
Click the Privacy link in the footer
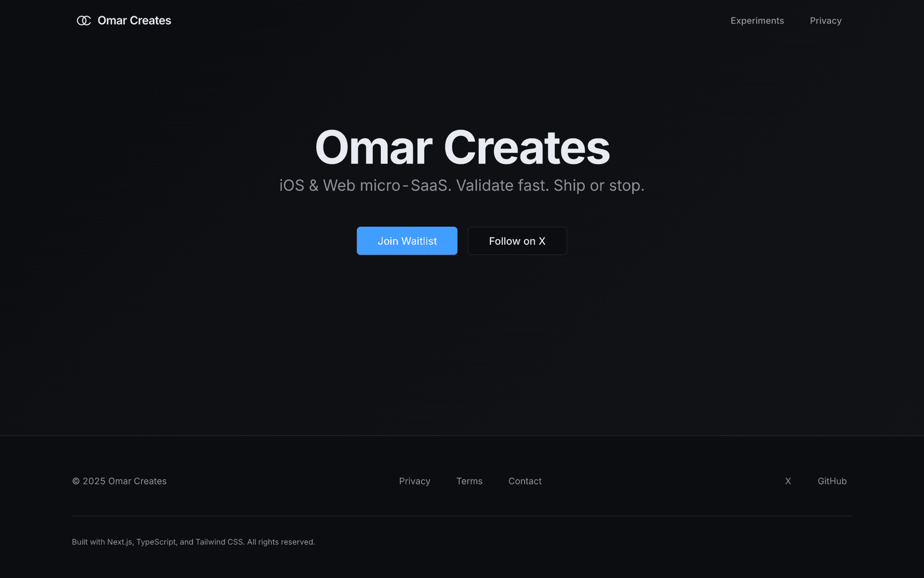pos(415,481)
